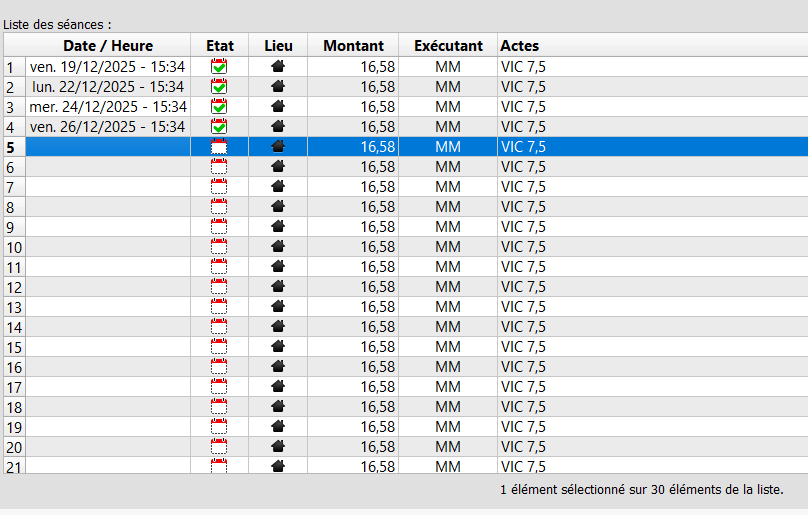Click the Etat column header
Image resolution: width=808 pixels, height=515 pixels.
[220, 45]
